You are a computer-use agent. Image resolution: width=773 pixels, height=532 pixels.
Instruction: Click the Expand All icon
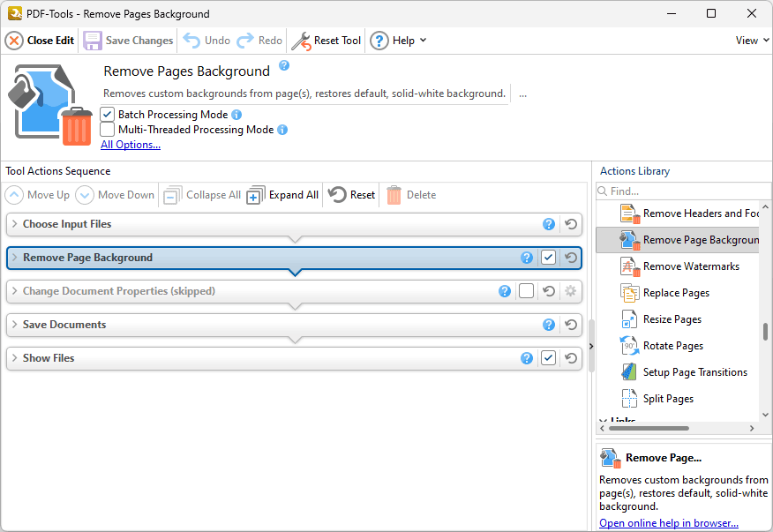pos(255,195)
